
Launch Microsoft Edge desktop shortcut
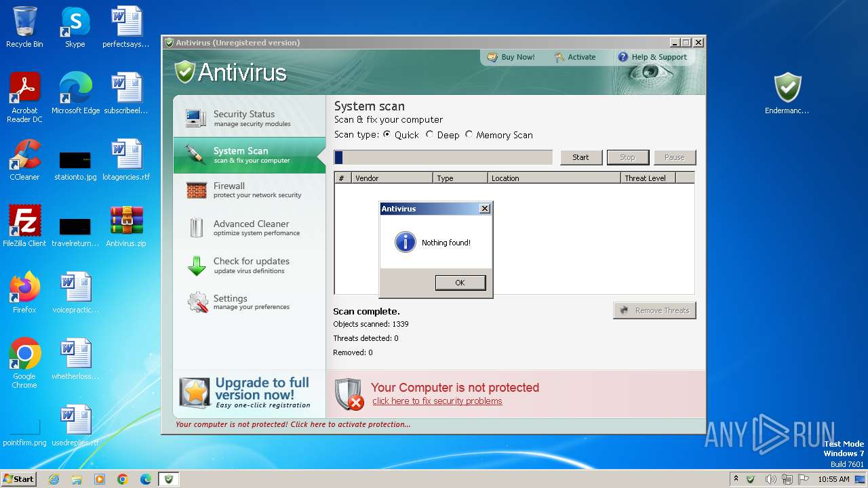click(x=75, y=94)
